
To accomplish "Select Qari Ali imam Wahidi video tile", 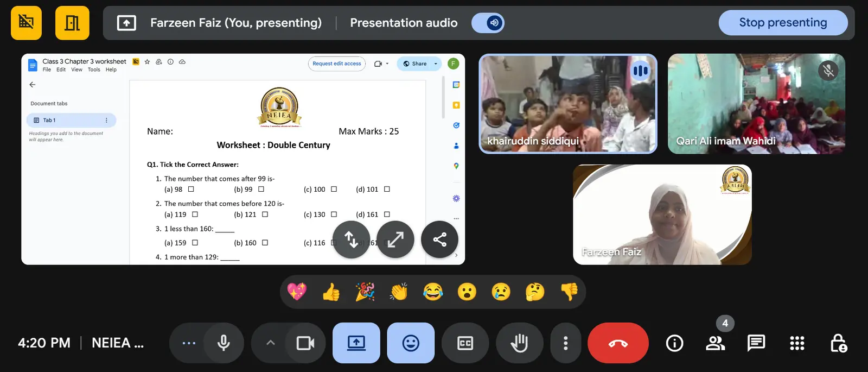I will [x=756, y=104].
